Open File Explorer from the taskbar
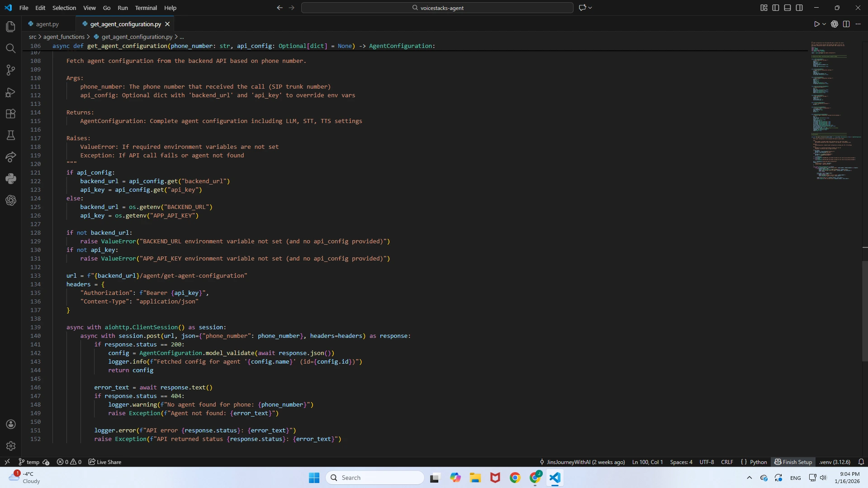Image resolution: width=868 pixels, height=488 pixels. (475, 478)
